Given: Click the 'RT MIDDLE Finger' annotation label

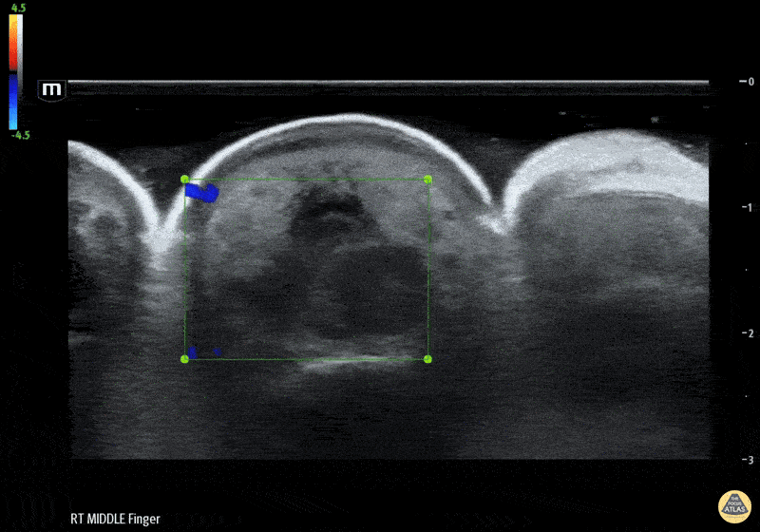Looking at the screenshot, I should pyautogui.click(x=115, y=519).
